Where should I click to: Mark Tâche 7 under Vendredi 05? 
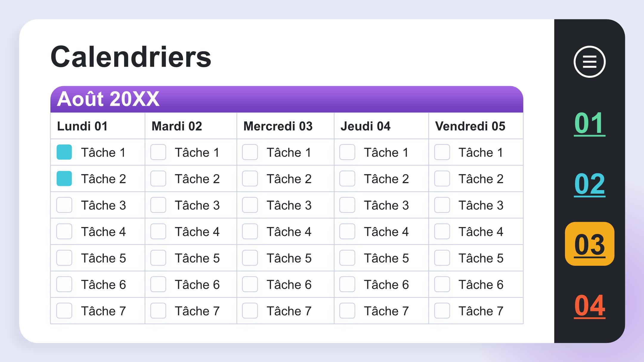pyautogui.click(x=442, y=311)
